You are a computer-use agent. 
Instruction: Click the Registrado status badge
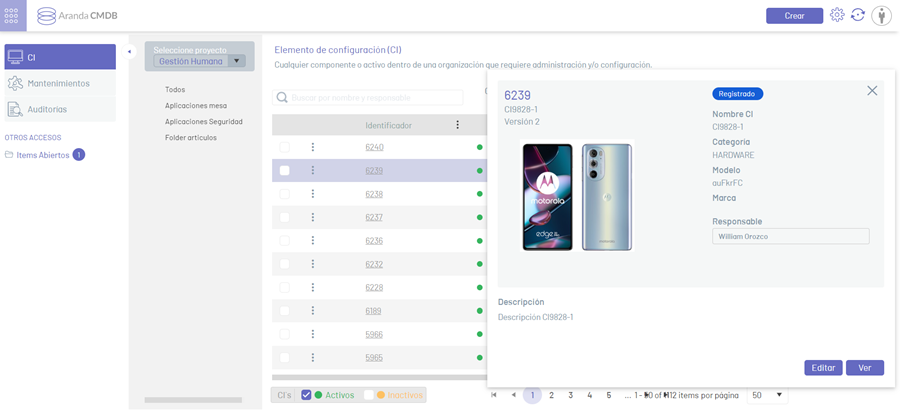[x=738, y=94]
